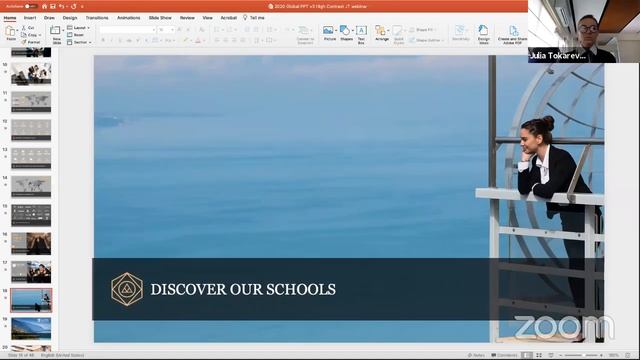Image resolution: width=640 pixels, height=360 pixels.
Task: Select the slide 16 thumbnail
Action: pyautogui.click(x=31, y=243)
